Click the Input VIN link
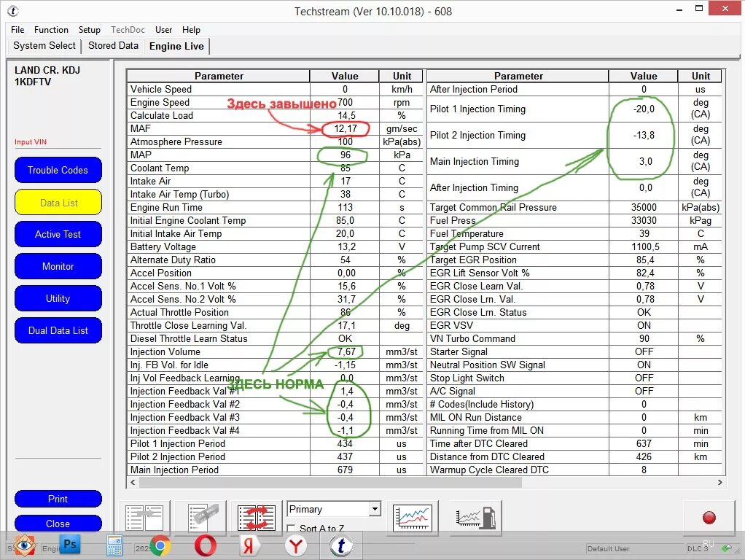The width and height of the screenshot is (745, 560). (31, 141)
